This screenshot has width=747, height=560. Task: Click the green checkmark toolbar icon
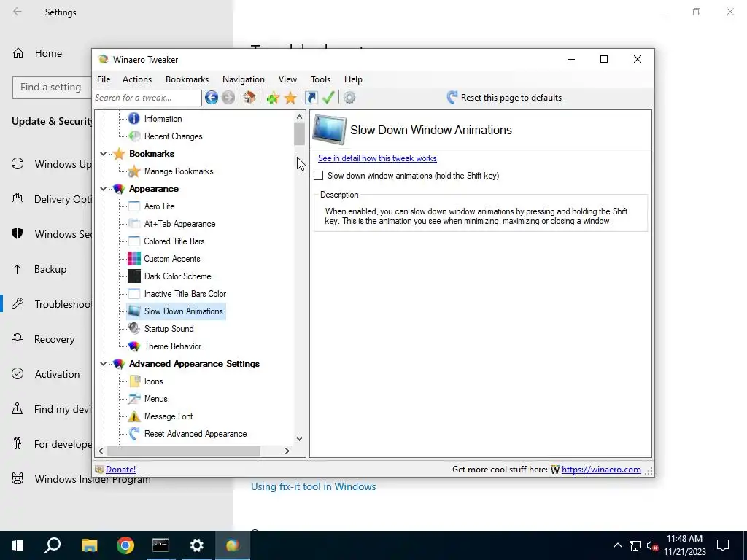328,98
